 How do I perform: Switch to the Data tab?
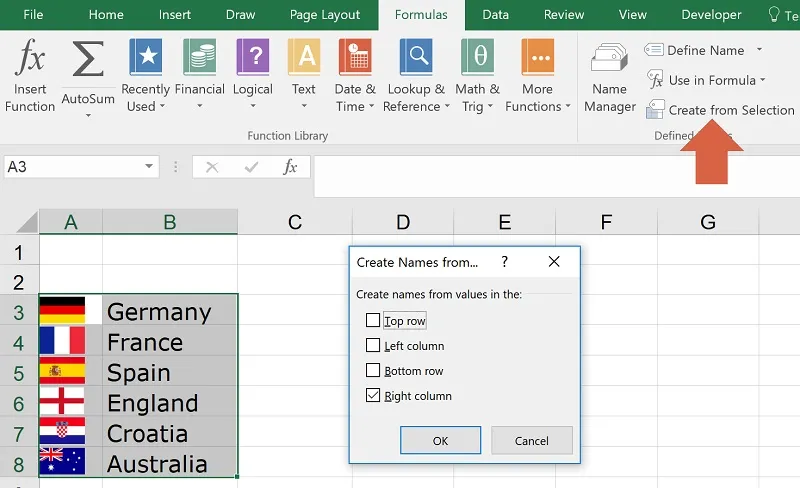coord(495,15)
